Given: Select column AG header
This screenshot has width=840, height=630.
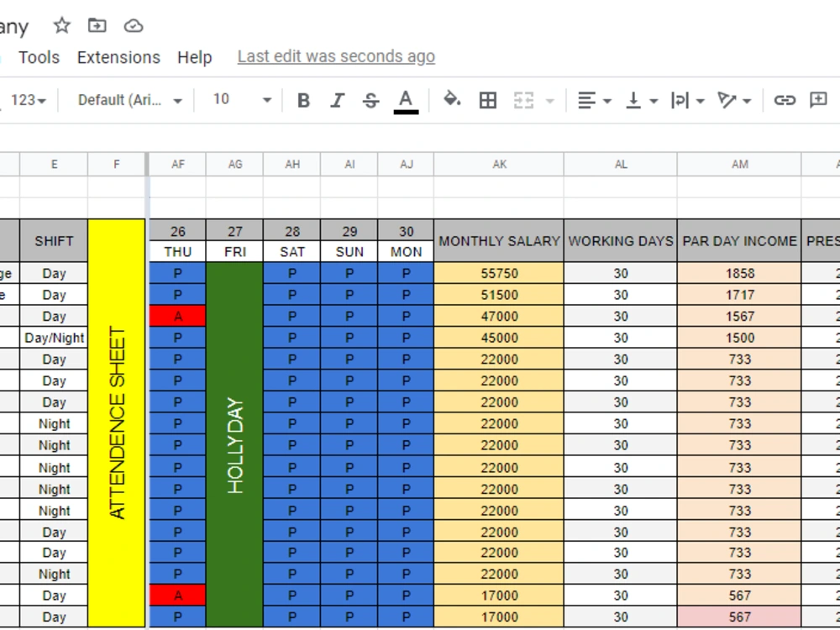Looking at the screenshot, I should click(x=234, y=165).
